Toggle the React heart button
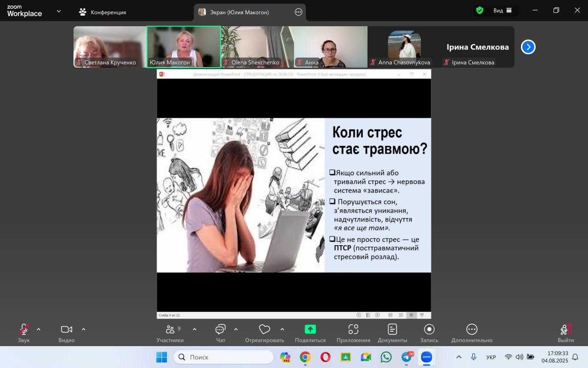The width and height of the screenshot is (588, 368). [264, 329]
